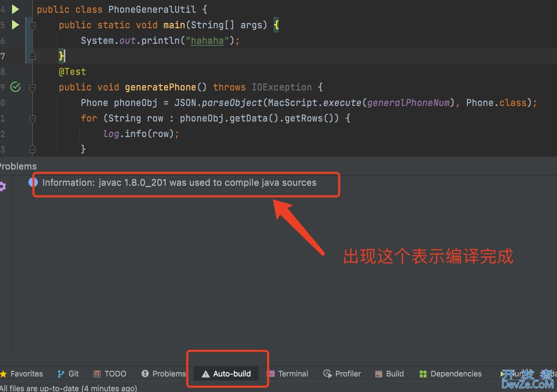557x392 pixels.
Task: Click the Profiler icon in the bottom bar
Action: coord(328,374)
